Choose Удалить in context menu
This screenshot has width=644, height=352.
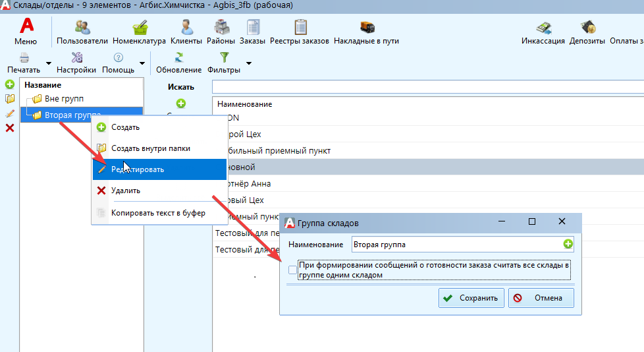(159, 191)
